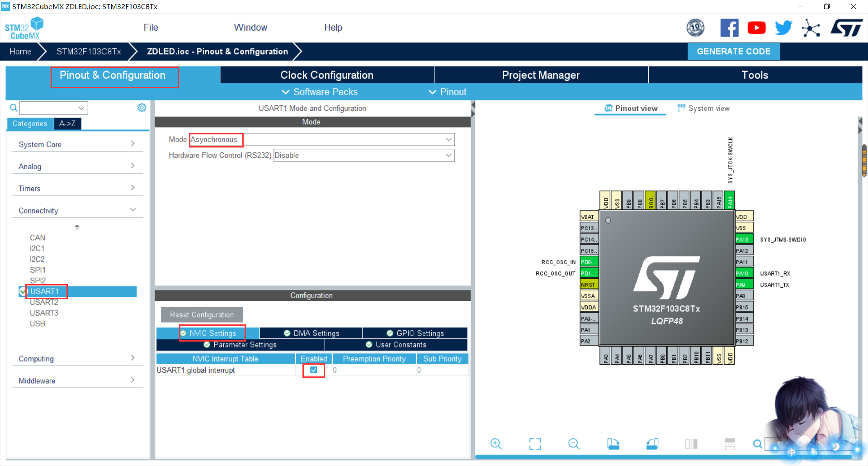This screenshot has width=868, height=466.
Task: Click the USART1 Preemption Priority value cell
Action: tap(374, 370)
